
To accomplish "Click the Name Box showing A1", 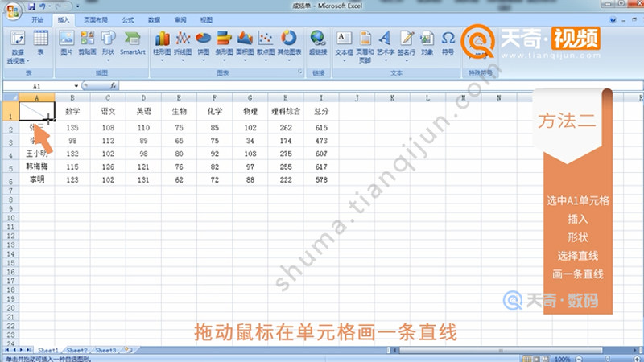I will [36, 86].
